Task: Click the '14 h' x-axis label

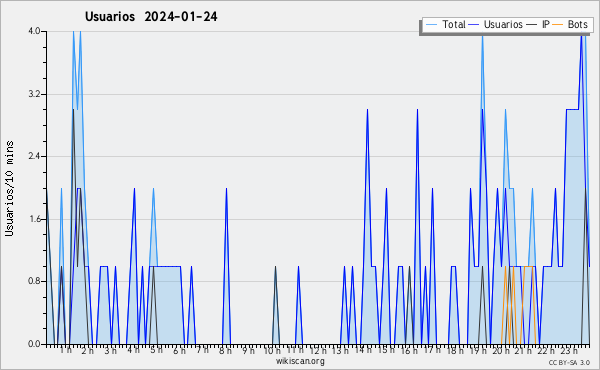Action: [x=363, y=350]
